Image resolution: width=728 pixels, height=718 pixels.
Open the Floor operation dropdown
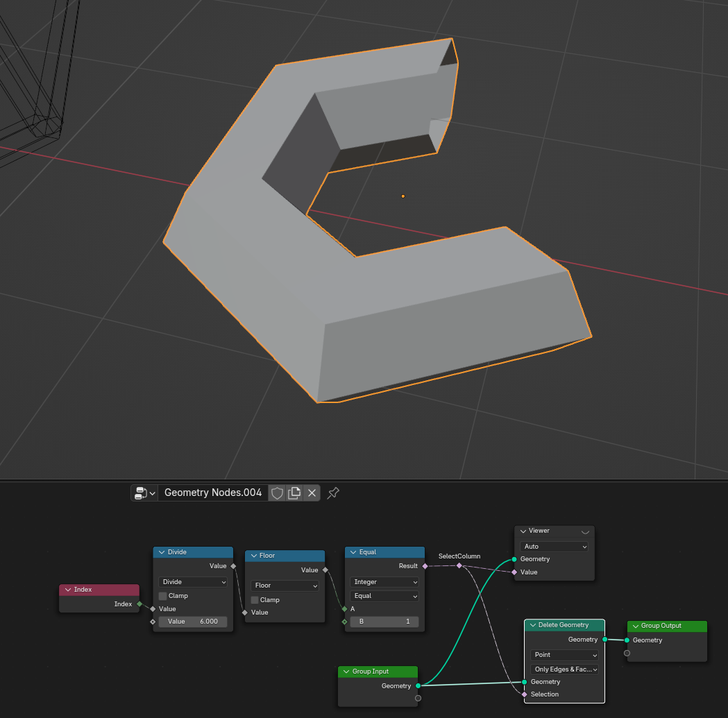coord(285,585)
